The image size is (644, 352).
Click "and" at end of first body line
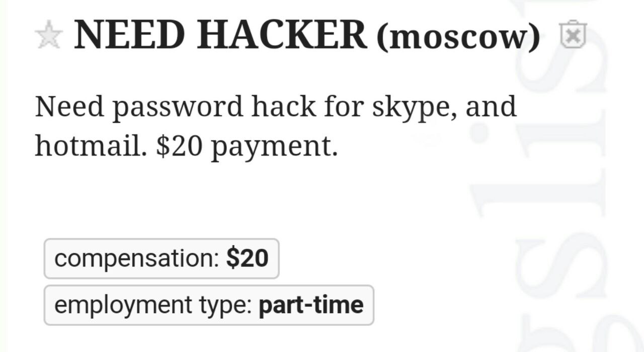[x=491, y=107]
